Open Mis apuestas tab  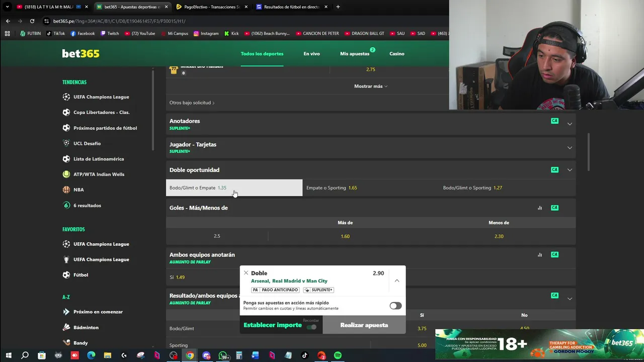355,54
